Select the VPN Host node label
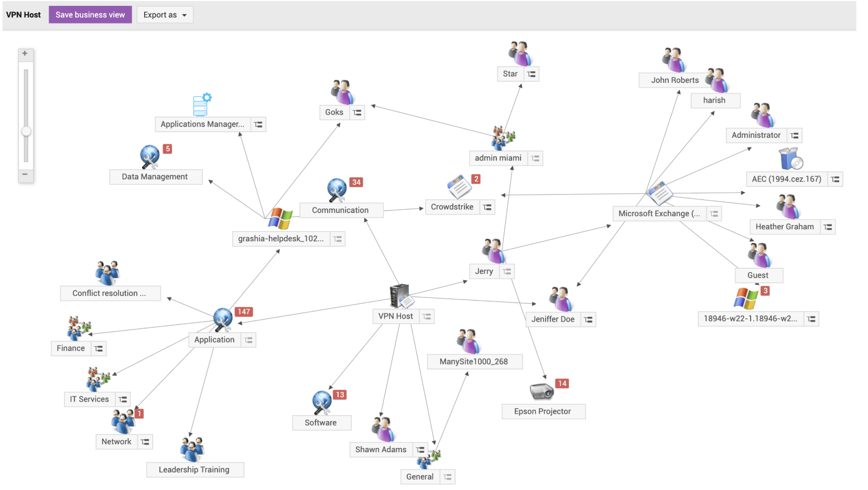Viewport: 868px width, 490px height. click(x=396, y=316)
